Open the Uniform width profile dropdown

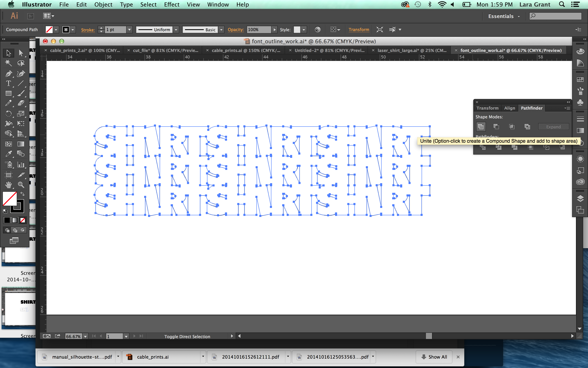coord(176,30)
